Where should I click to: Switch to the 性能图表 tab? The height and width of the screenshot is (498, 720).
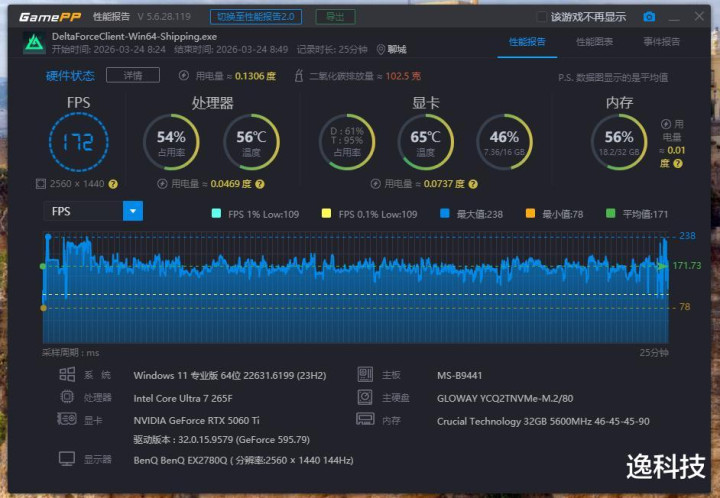point(594,42)
